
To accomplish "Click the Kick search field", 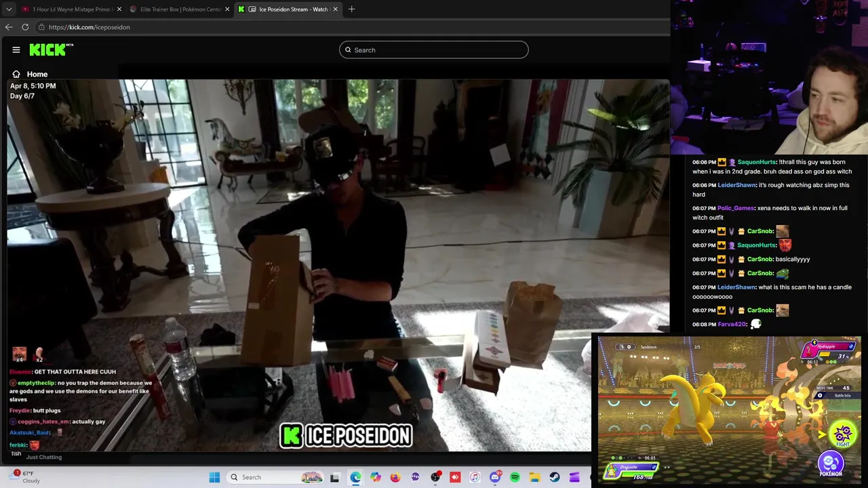I will (433, 49).
